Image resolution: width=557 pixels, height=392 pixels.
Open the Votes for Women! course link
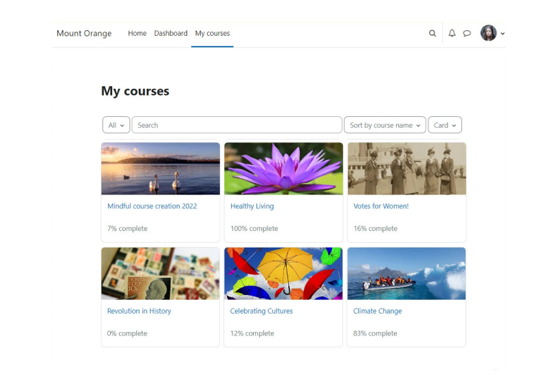click(x=381, y=206)
